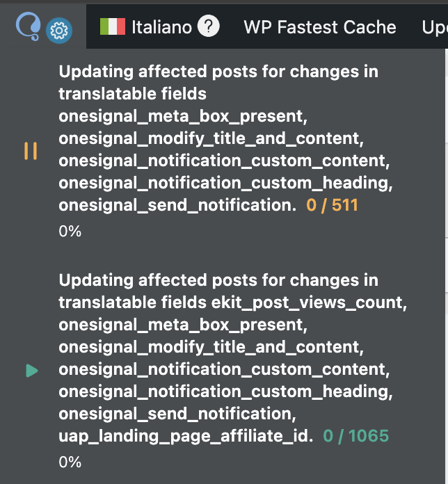This screenshot has width=448, height=484.
Task: Pause the 511-post update task
Action: coord(31,151)
